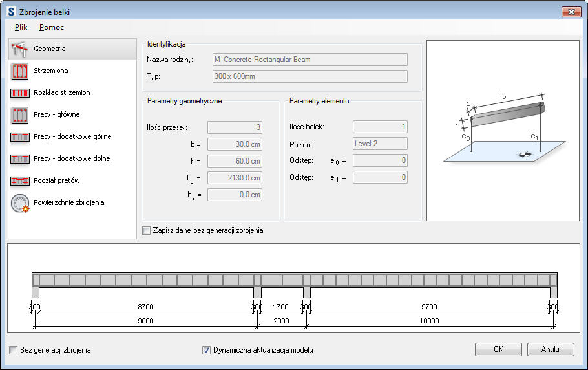
Task: Click the 9700 span dimension
Action: 429,307
